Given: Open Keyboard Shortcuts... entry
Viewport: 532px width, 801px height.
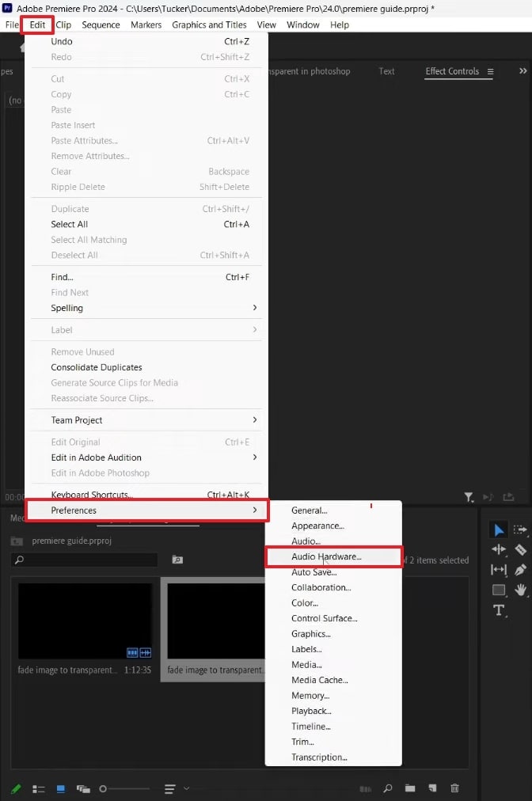Looking at the screenshot, I should pyautogui.click(x=146, y=495).
